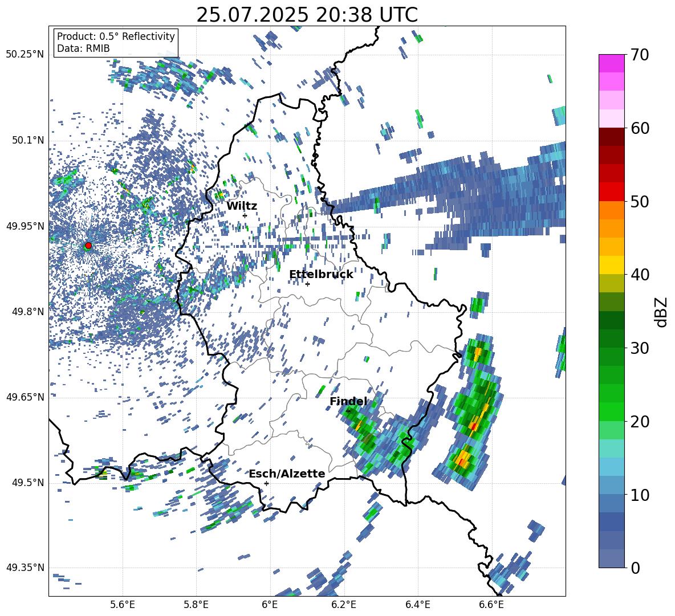This screenshot has width=675, height=616.
Task: Click the 50.1°N latitude label
Action: [x=28, y=140]
